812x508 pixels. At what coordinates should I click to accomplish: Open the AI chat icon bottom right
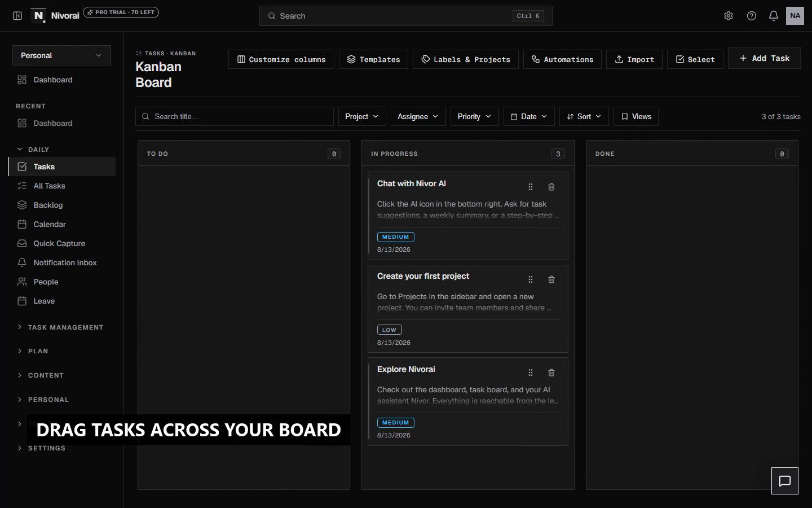pyautogui.click(x=785, y=481)
